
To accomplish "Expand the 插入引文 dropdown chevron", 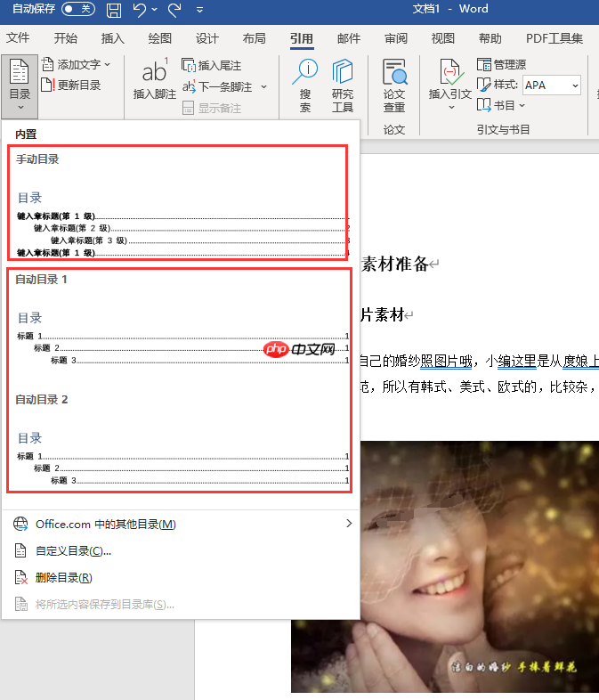I will tap(451, 107).
